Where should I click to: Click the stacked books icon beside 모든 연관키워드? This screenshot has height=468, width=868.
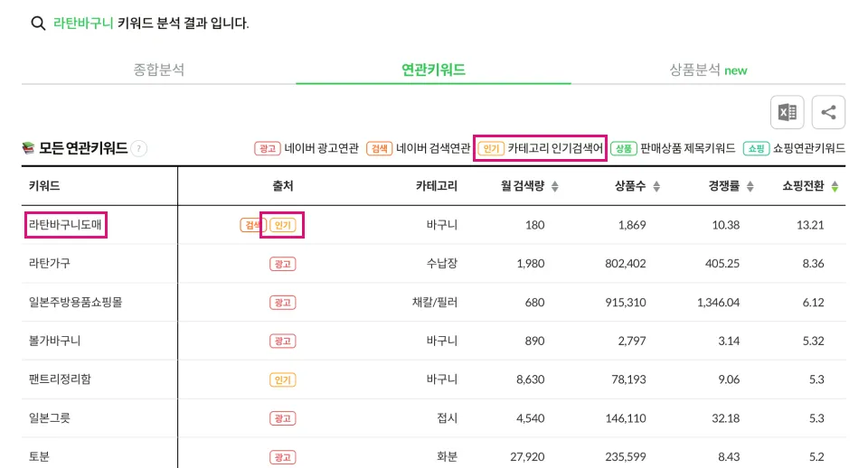(x=28, y=148)
